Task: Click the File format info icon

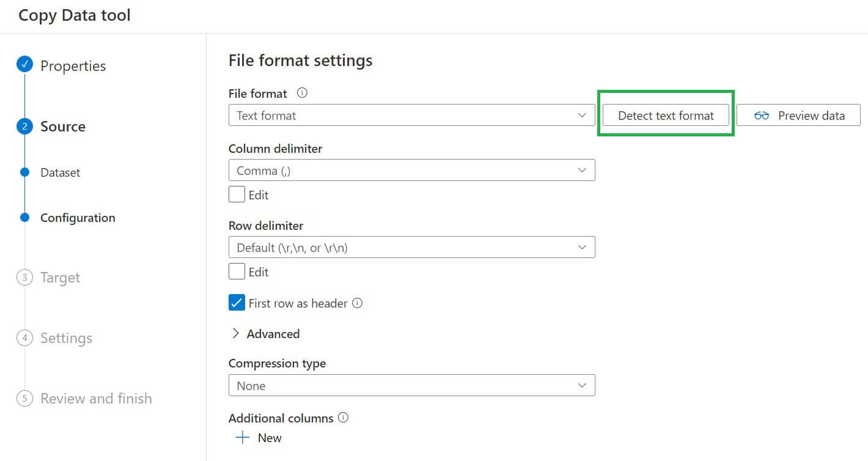Action: 302,94
